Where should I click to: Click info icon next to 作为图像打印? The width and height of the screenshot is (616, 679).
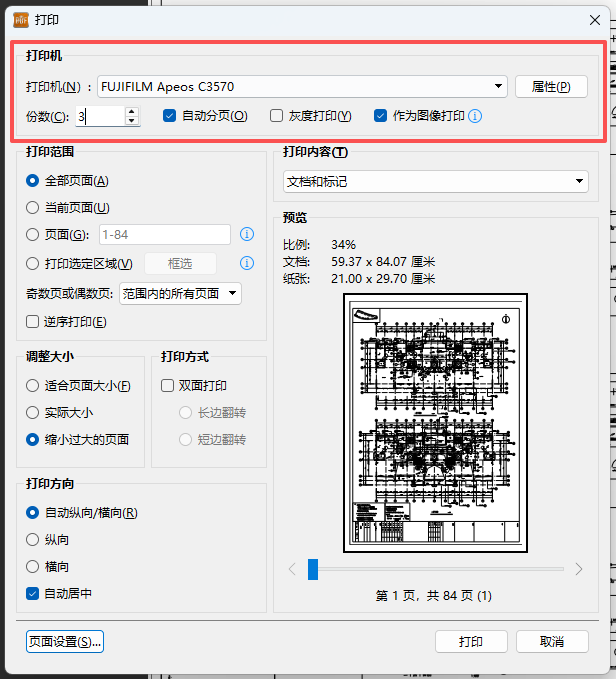click(x=476, y=116)
